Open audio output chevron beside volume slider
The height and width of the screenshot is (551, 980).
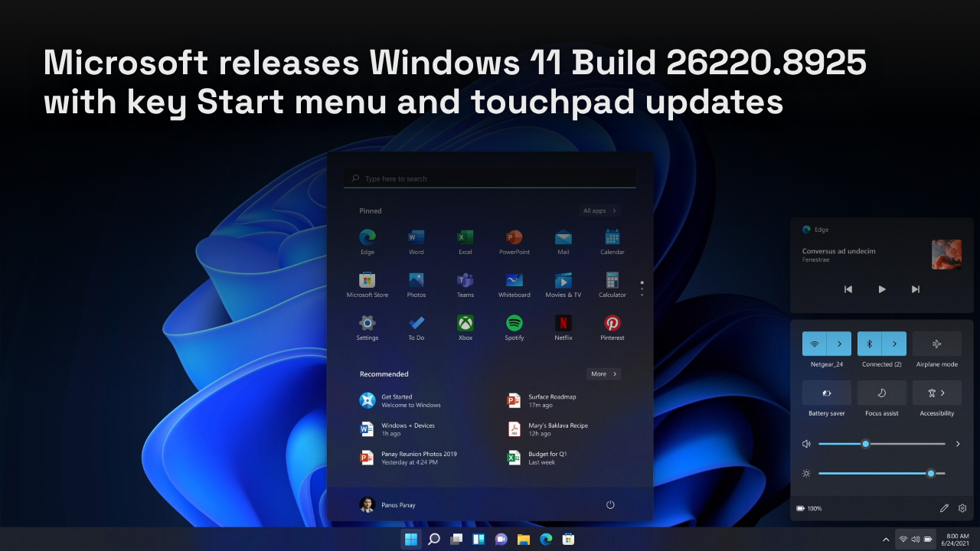pos(957,444)
